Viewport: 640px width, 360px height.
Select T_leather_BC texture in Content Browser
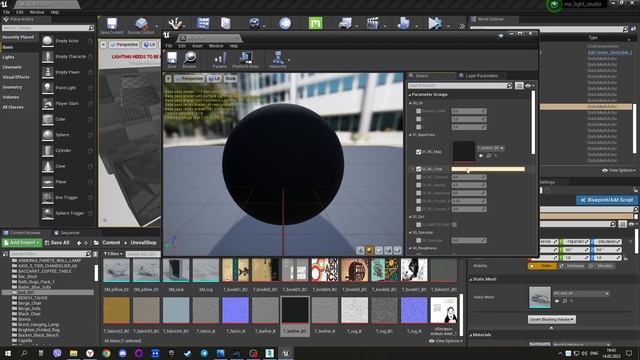click(x=295, y=316)
